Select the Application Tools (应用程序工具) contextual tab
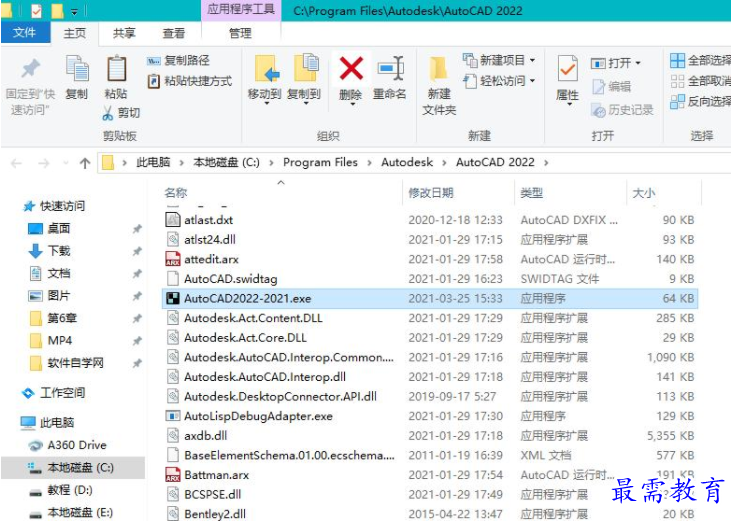This screenshot has width=733, height=522. pyautogui.click(x=241, y=10)
